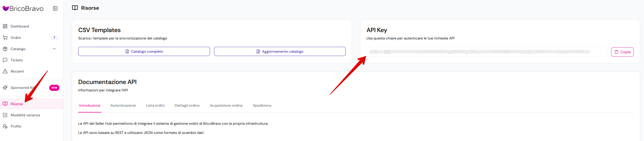Expand the Catalogo submenu chevron
This screenshot has height=141, width=644.
coord(54,49)
